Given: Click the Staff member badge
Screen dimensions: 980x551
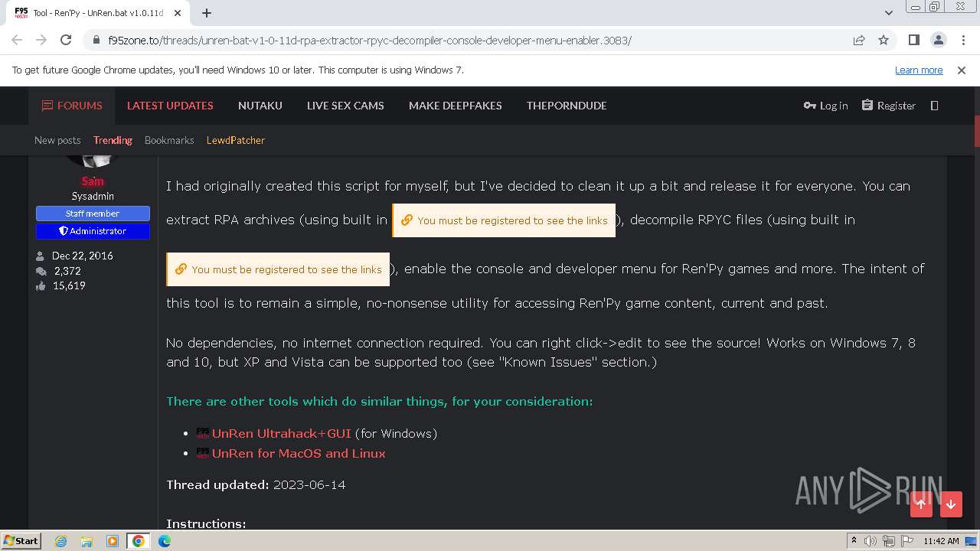Looking at the screenshot, I should click(93, 214).
